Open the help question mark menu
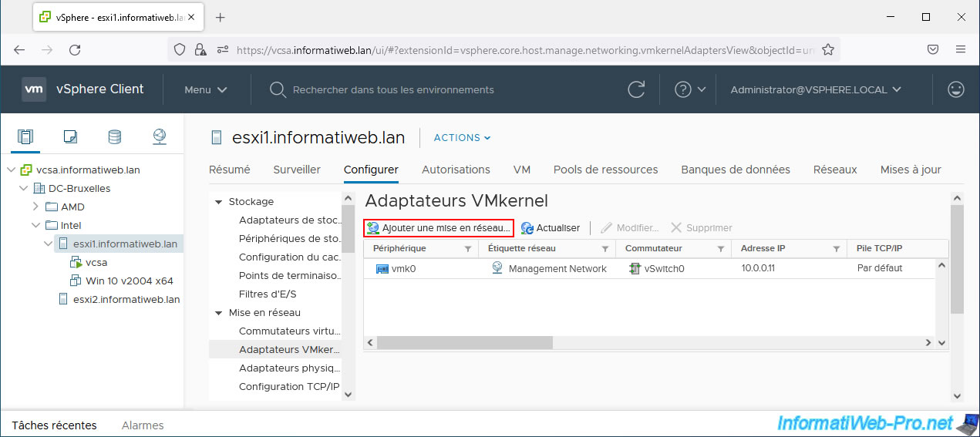 coord(690,89)
